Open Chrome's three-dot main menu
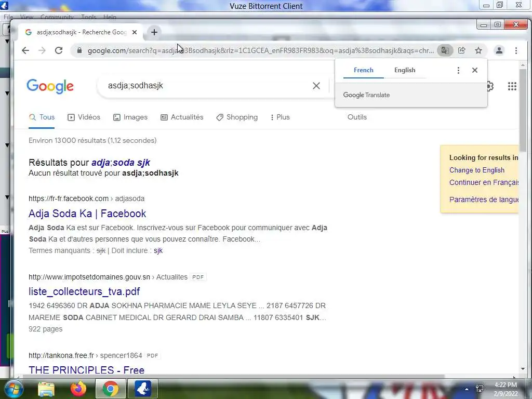This screenshot has height=399, width=532. pyautogui.click(x=516, y=50)
